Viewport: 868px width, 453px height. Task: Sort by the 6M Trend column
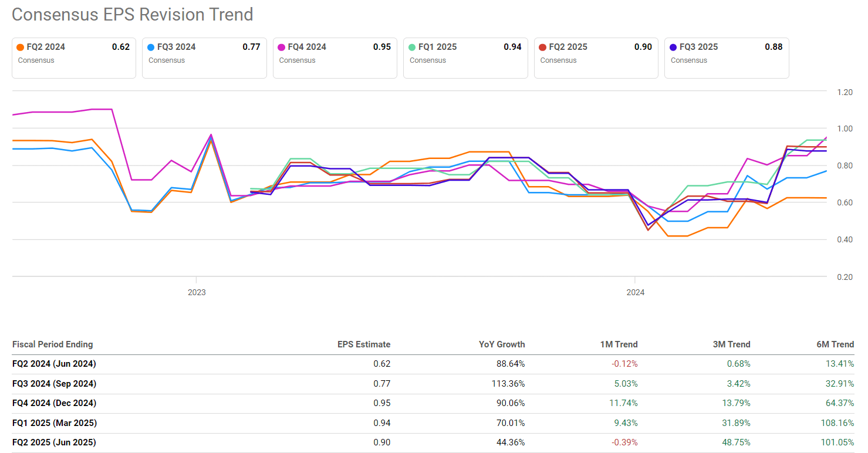pyautogui.click(x=835, y=344)
